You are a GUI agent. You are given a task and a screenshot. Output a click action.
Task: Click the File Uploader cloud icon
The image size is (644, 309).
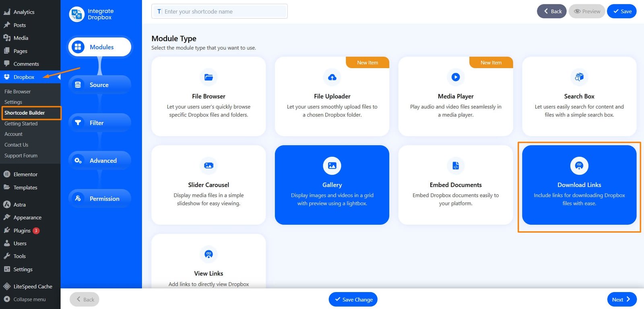click(332, 77)
